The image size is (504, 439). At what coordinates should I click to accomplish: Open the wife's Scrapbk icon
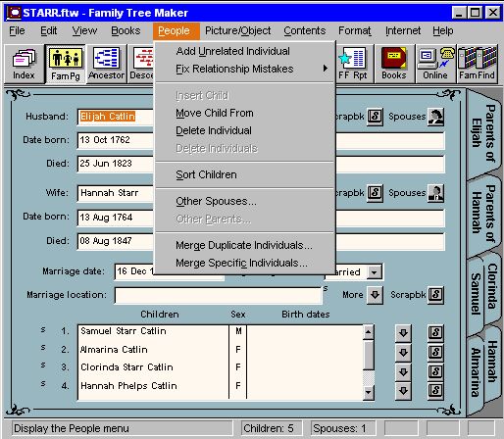coord(375,193)
